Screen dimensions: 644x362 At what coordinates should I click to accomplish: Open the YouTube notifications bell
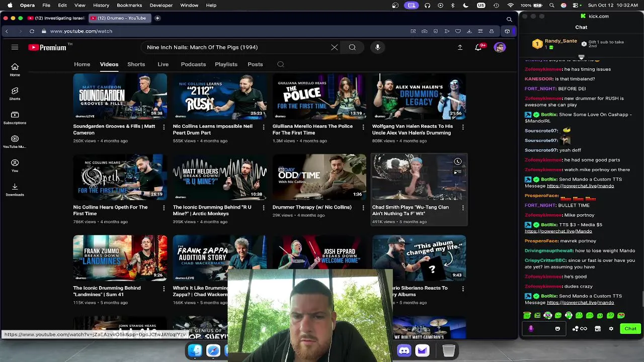tap(478, 47)
